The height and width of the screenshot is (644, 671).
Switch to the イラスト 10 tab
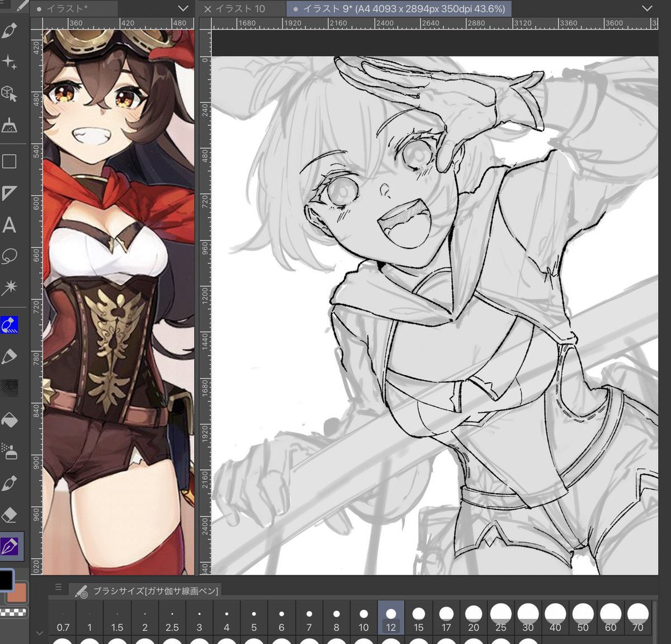tap(240, 9)
